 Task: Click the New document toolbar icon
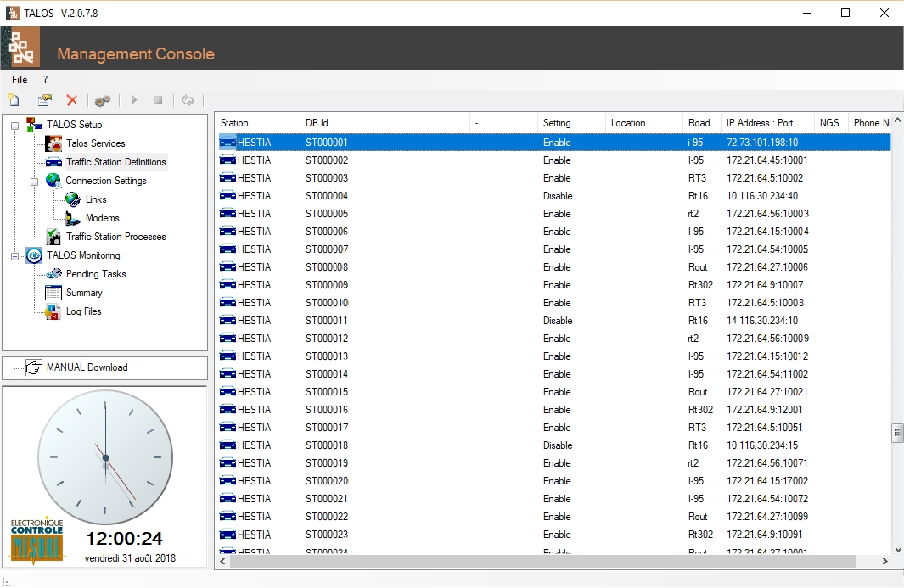coord(14,100)
